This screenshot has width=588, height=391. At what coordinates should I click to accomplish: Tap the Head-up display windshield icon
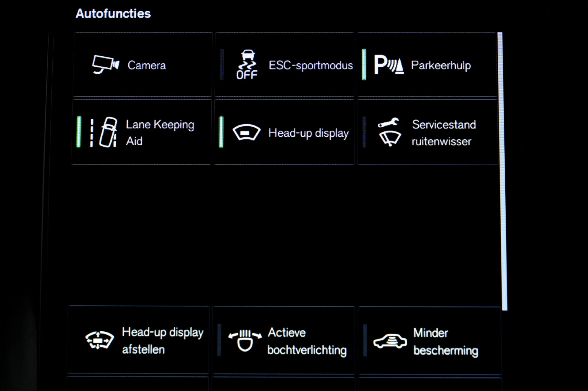click(x=246, y=132)
